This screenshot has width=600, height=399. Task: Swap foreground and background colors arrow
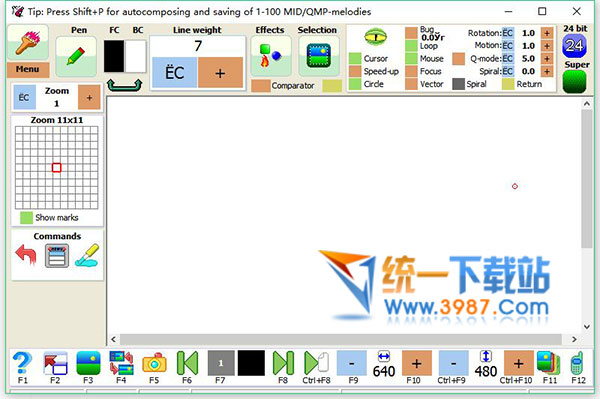[124, 85]
